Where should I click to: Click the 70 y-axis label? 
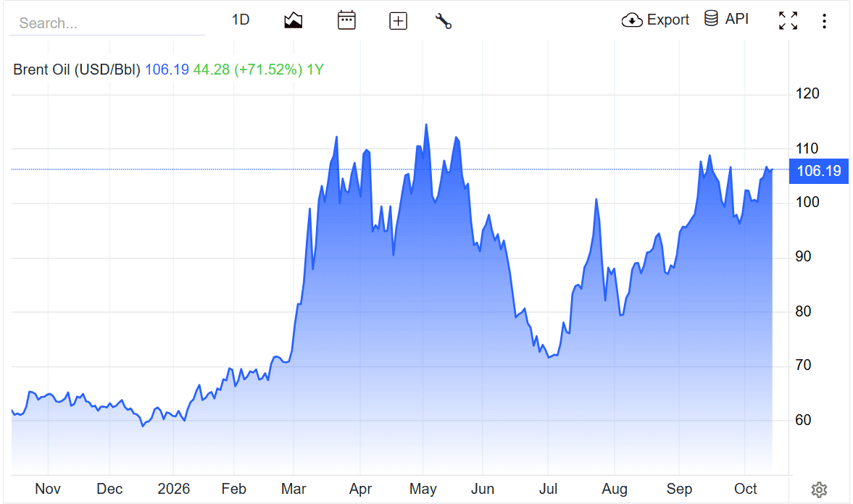click(804, 365)
